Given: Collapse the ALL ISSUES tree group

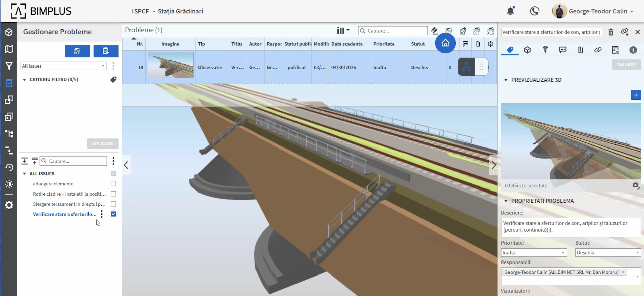Looking at the screenshot, I should point(24,174).
